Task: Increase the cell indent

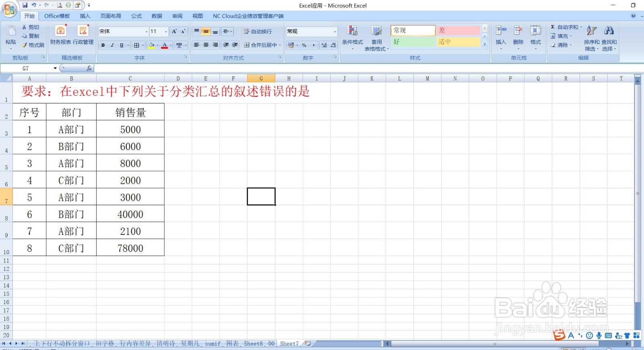Action: (x=235, y=45)
